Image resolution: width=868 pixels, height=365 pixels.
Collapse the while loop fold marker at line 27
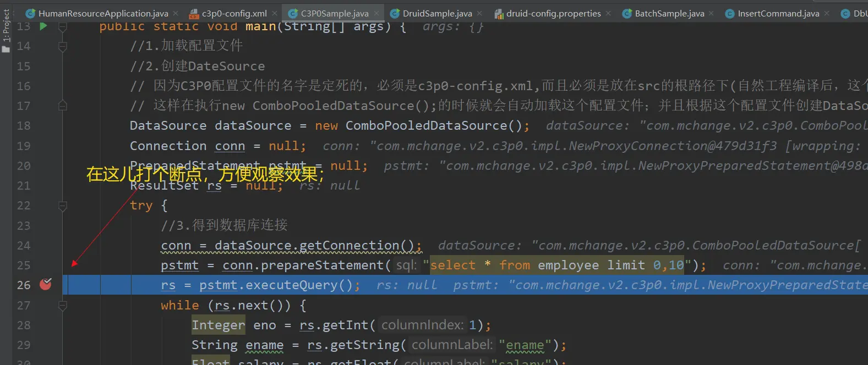(63, 306)
